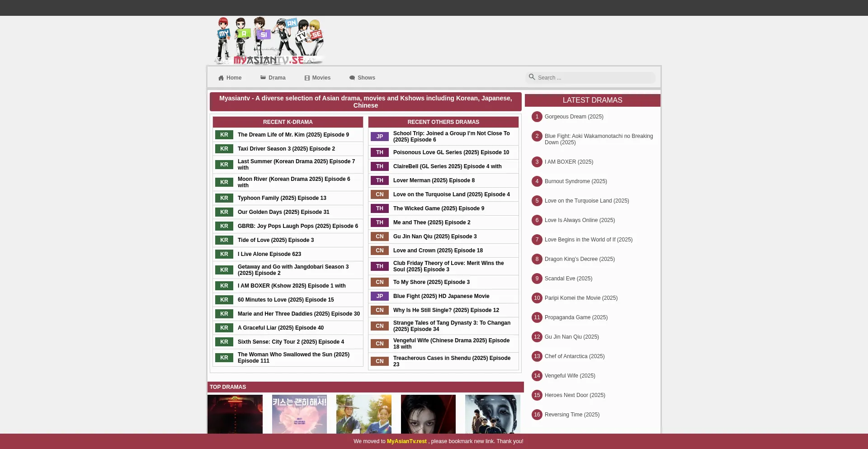Click the Shows speech bubble icon
The image size is (868, 449).
(x=352, y=78)
